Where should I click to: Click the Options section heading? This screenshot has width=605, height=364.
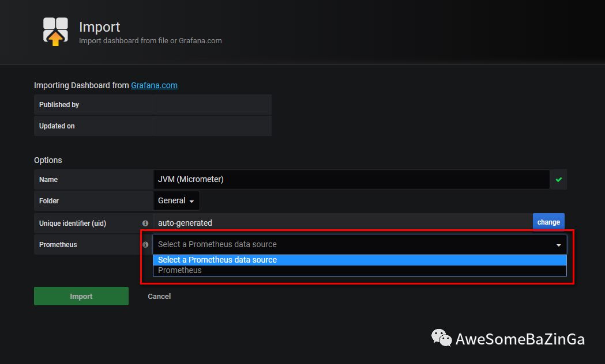[x=48, y=160]
